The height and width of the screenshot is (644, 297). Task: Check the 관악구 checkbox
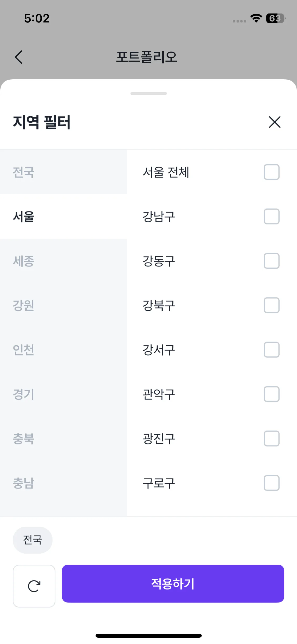[271, 394]
